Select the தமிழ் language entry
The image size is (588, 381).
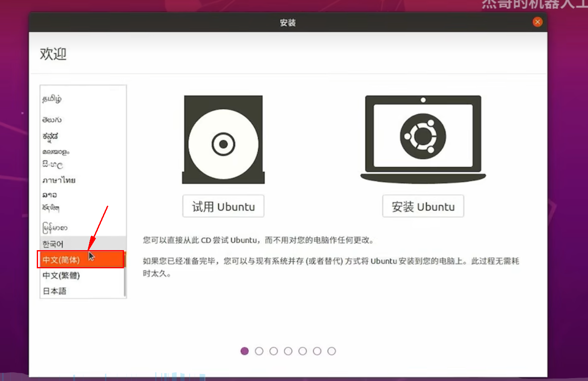[x=52, y=99]
